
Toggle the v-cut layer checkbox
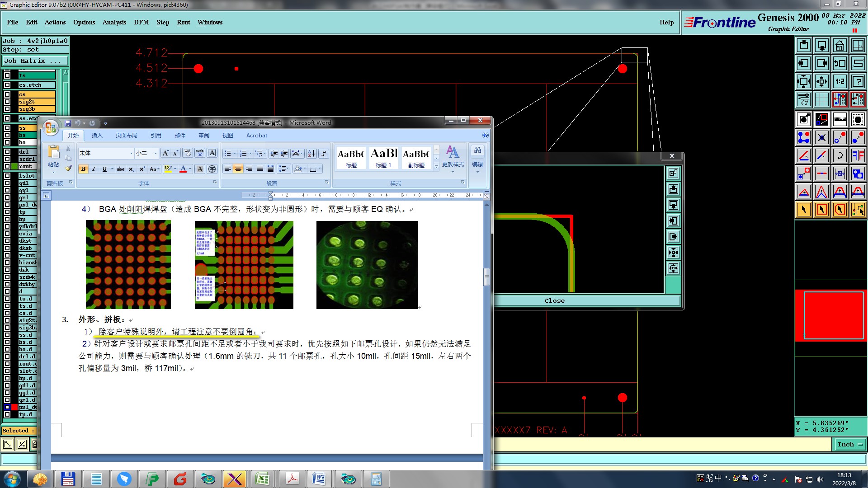[7, 255]
